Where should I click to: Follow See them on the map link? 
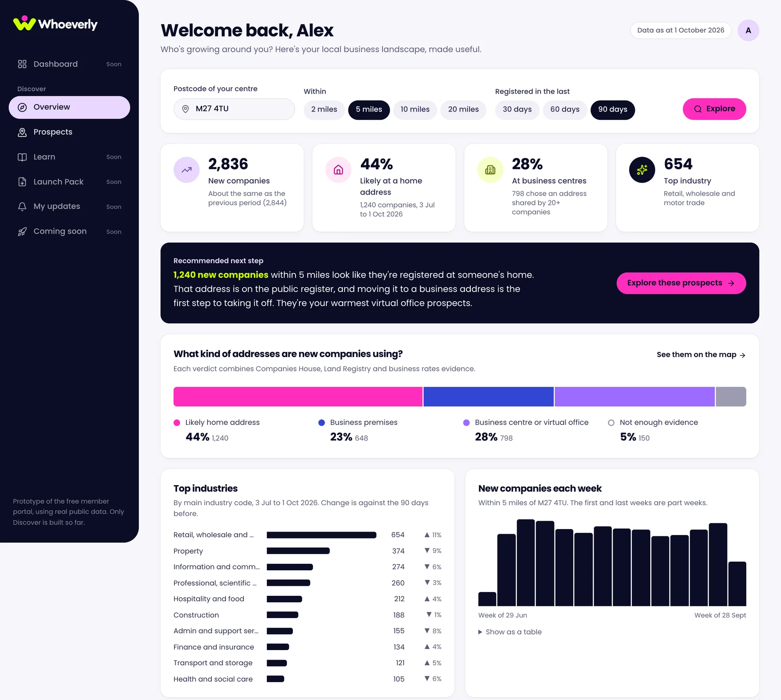click(x=701, y=355)
